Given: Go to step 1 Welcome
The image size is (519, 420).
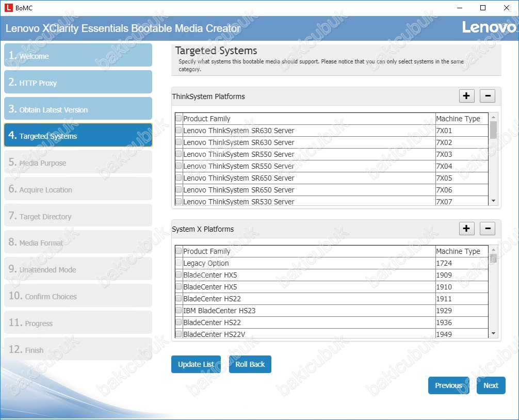Looking at the screenshot, I should tap(78, 55).
